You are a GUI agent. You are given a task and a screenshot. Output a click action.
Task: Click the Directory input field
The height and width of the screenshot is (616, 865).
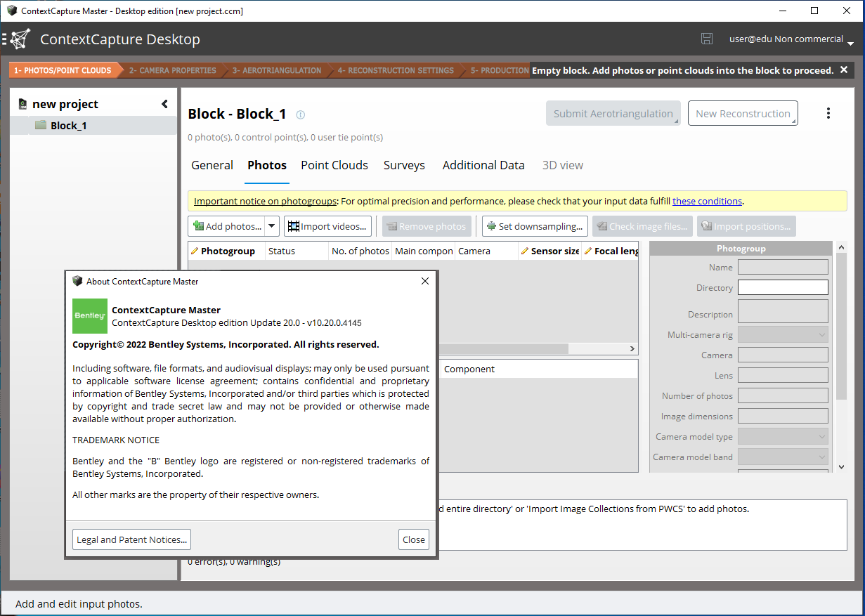coord(783,287)
